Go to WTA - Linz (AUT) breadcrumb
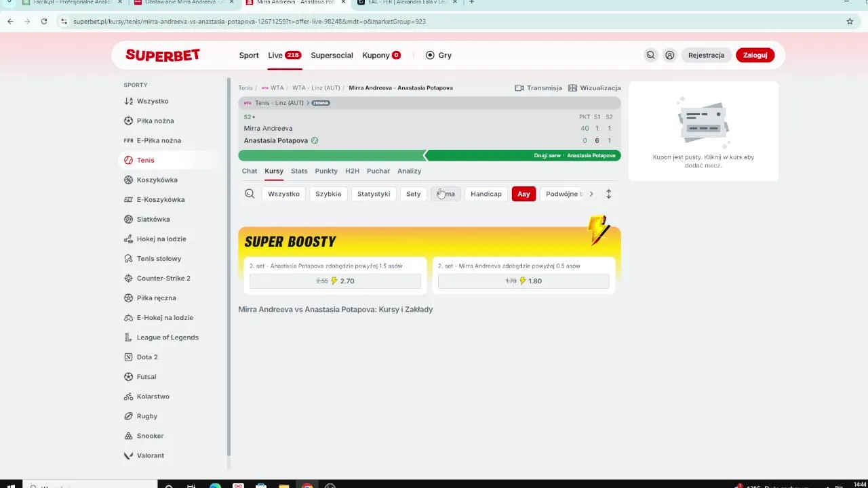The width and height of the screenshot is (868, 488). (316, 88)
